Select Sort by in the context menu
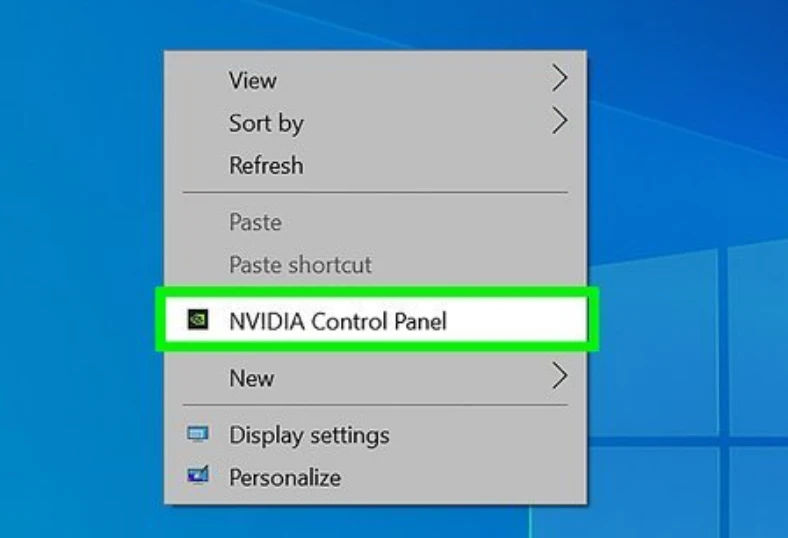Screen dimensions: 788x538 375,123
